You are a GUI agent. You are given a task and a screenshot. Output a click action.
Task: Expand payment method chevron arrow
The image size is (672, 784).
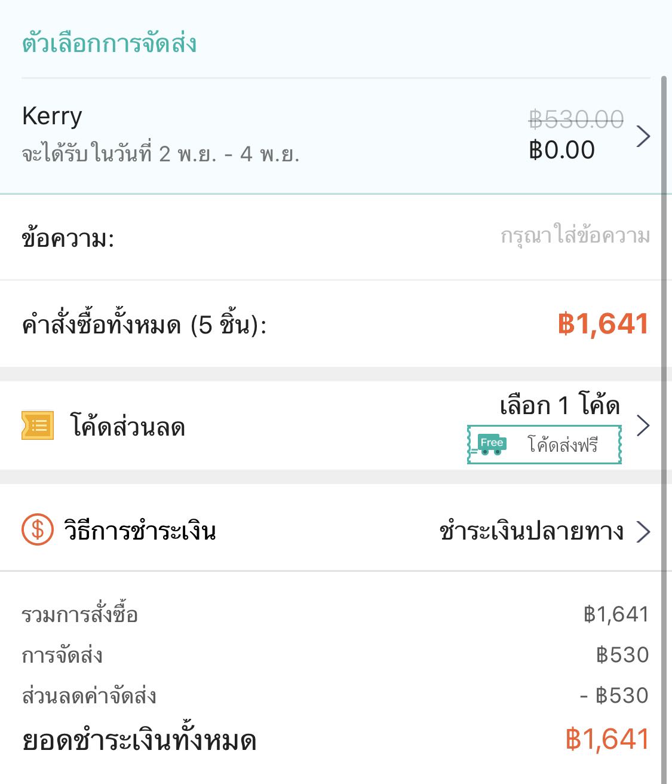tap(643, 531)
